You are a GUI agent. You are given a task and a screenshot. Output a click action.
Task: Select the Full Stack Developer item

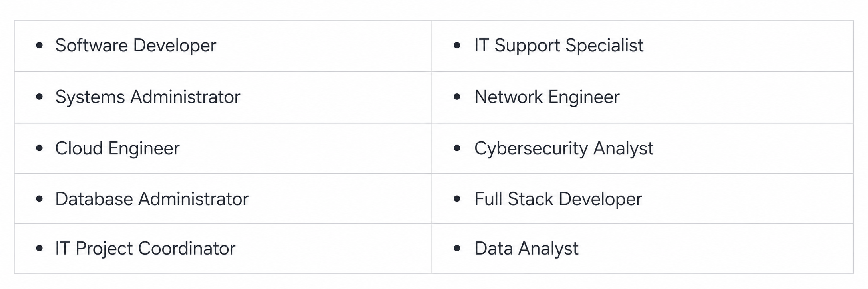click(x=558, y=199)
